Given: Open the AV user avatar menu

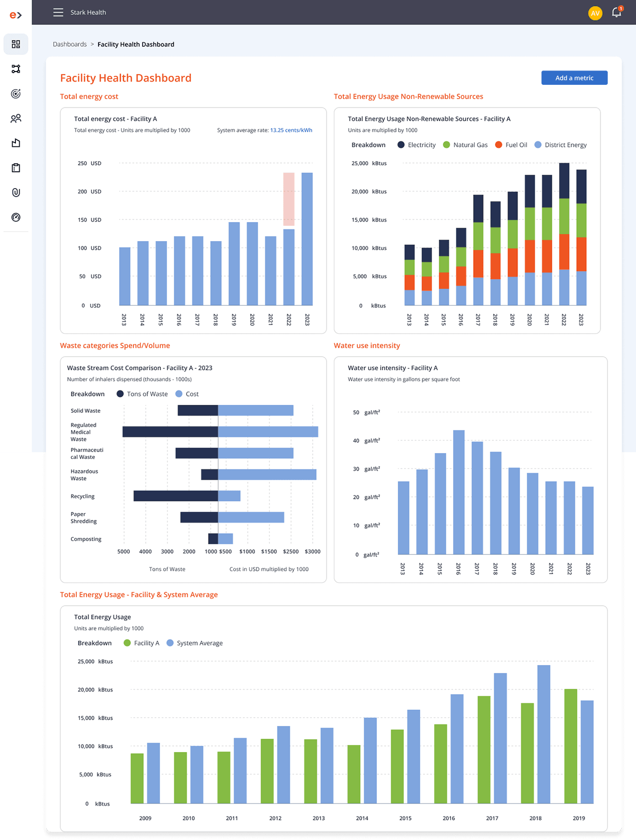Looking at the screenshot, I should click(595, 13).
